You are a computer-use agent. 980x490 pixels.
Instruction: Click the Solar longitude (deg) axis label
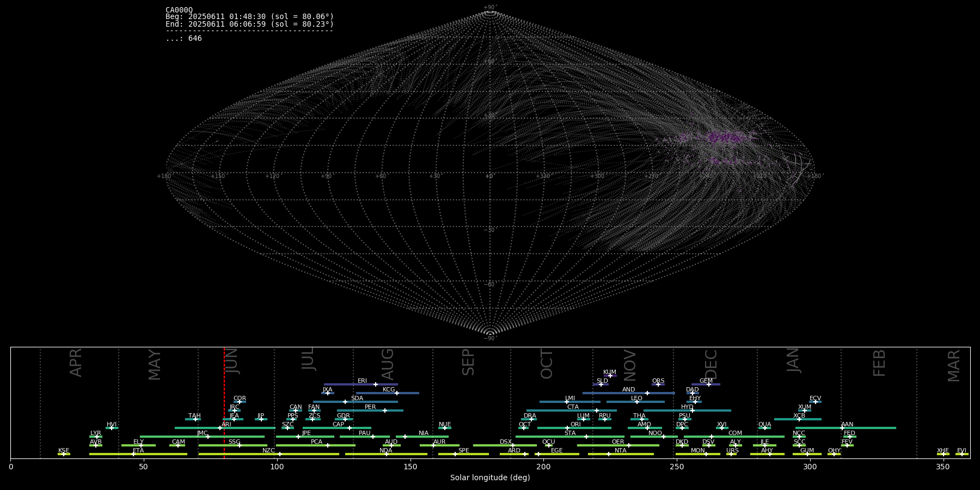[x=490, y=477]
